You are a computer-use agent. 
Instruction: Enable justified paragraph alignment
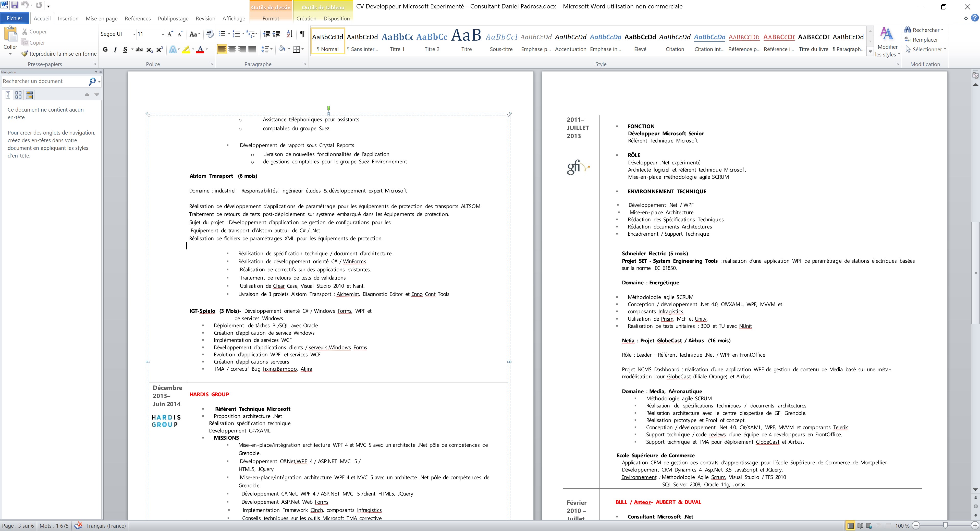(252, 50)
